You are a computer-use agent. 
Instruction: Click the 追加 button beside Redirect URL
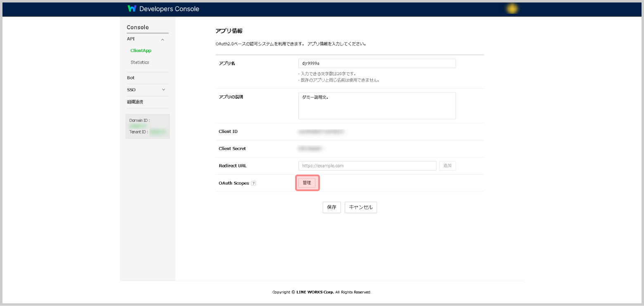pos(447,166)
